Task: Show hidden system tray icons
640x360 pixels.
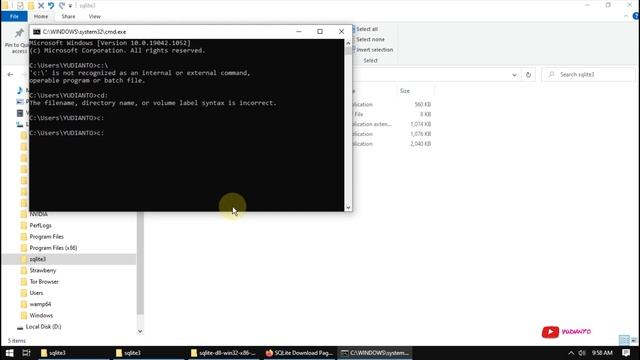Action: [571, 353]
